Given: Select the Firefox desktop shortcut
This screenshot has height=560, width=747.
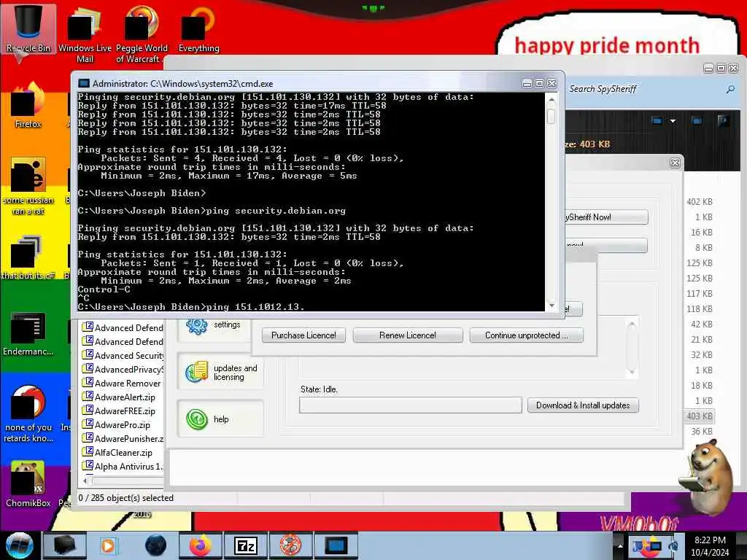Looking at the screenshot, I should (28, 105).
